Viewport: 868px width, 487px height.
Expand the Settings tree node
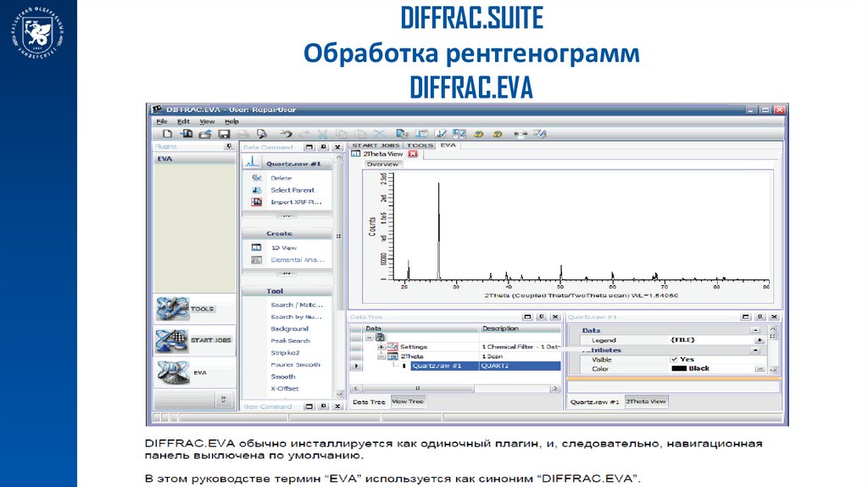381,347
